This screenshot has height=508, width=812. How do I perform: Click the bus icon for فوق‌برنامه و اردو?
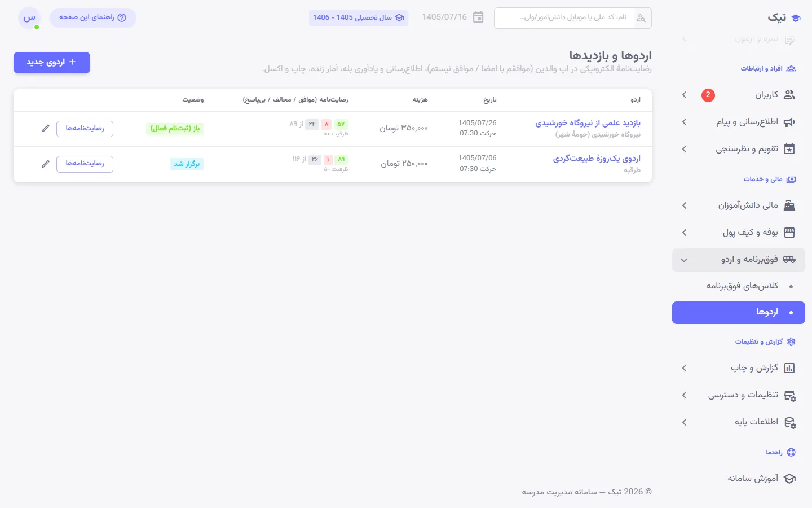click(789, 260)
